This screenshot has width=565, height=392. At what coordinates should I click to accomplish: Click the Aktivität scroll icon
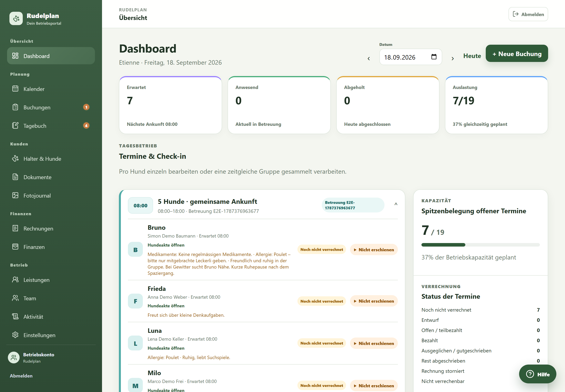pos(15,316)
